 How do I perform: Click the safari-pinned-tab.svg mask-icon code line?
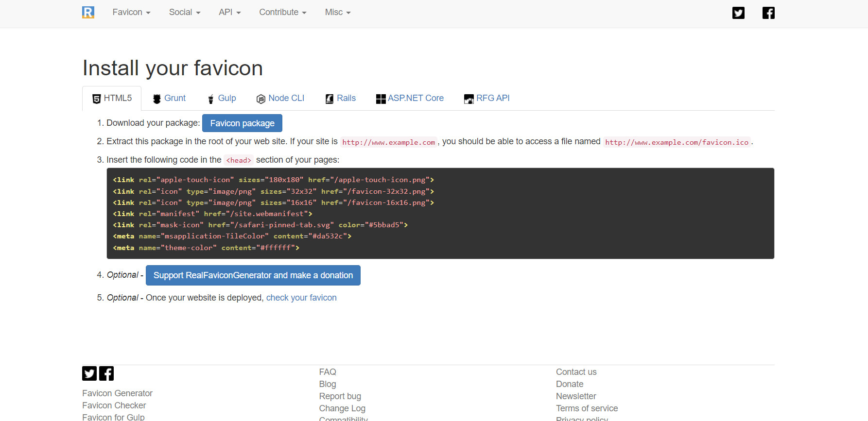coord(260,225)
